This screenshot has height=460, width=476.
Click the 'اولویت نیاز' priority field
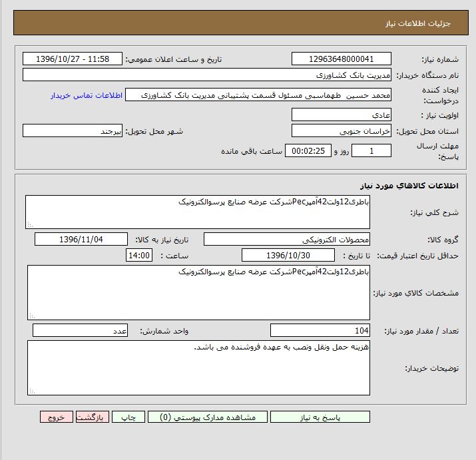click(342, 115)
